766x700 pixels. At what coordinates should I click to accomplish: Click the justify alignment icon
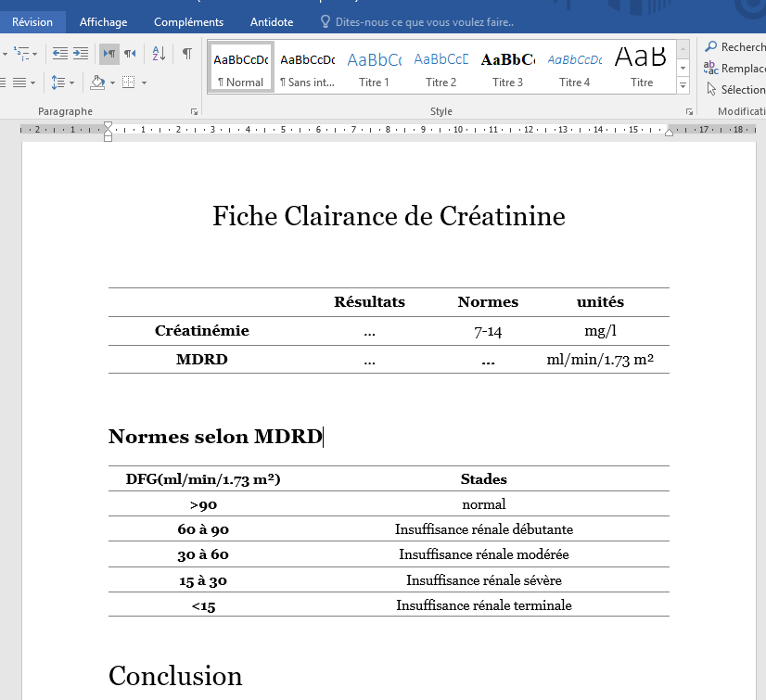pyautogui.click(x=19, y=83)
